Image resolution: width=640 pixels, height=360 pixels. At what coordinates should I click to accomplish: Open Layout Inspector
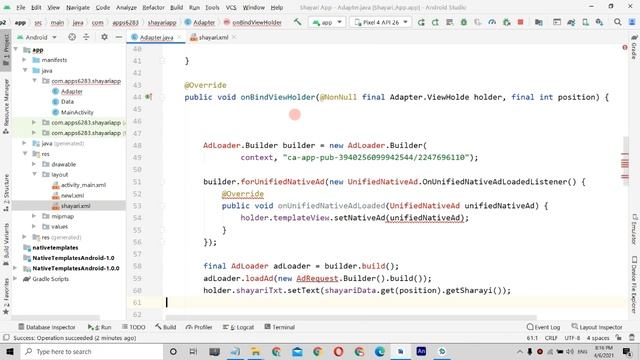pos(597,327)
